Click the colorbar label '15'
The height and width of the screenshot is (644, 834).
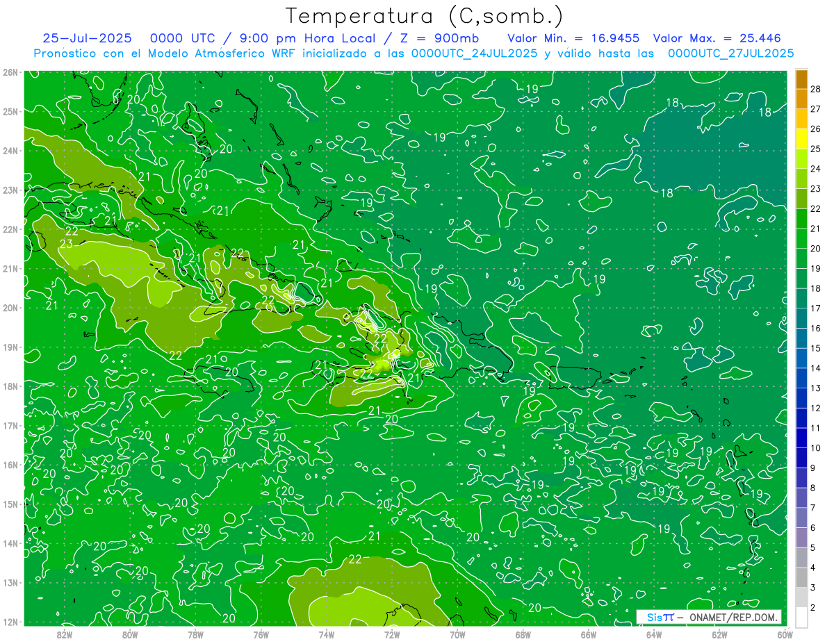(x=816, y=348)
